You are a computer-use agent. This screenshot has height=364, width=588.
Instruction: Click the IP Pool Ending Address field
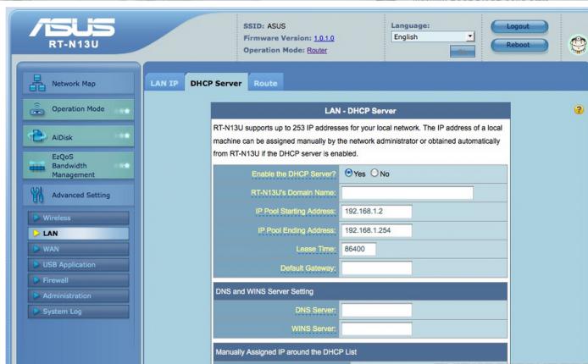tap(376, 230)
